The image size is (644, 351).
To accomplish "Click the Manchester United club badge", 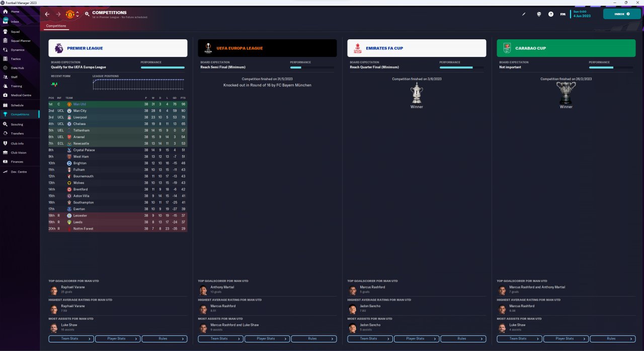I will point(70,14).
